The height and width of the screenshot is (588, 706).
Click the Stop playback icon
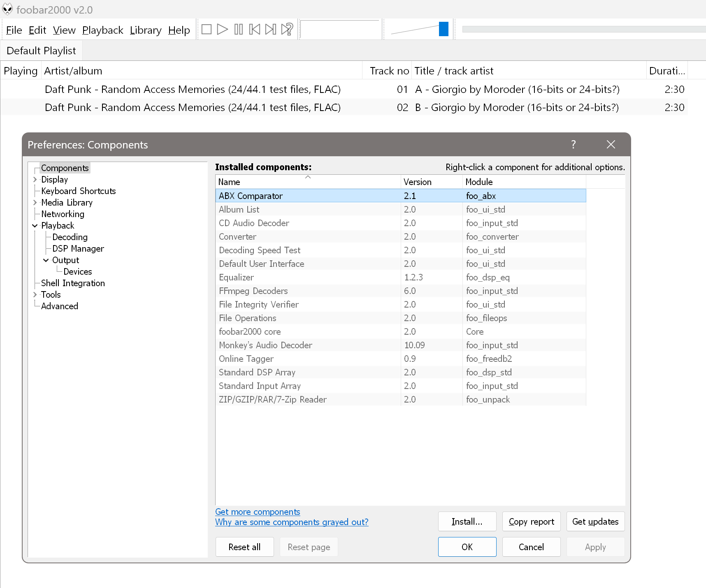pyautogui.click(x=207, y=29)
